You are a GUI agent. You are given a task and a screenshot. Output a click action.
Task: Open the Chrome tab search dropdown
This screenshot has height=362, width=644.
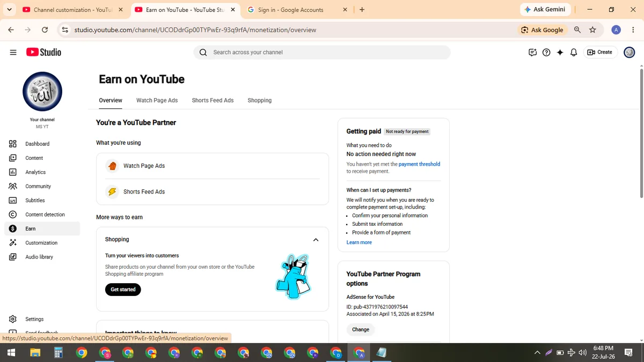pyautogui.click(x=9, y=10)
